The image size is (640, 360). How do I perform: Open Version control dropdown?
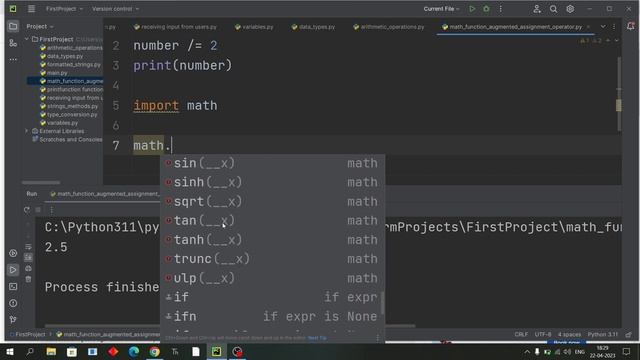click(115, 9)
